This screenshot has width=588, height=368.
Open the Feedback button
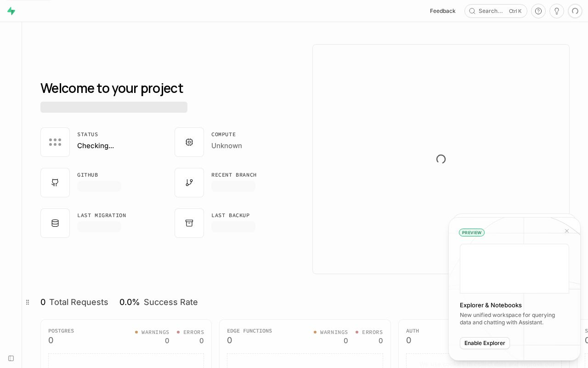coord(443,11)
